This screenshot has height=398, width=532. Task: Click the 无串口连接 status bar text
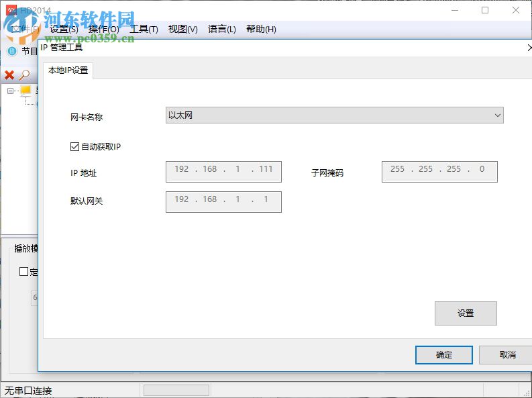pyautogui.click(x=28, y=391)
